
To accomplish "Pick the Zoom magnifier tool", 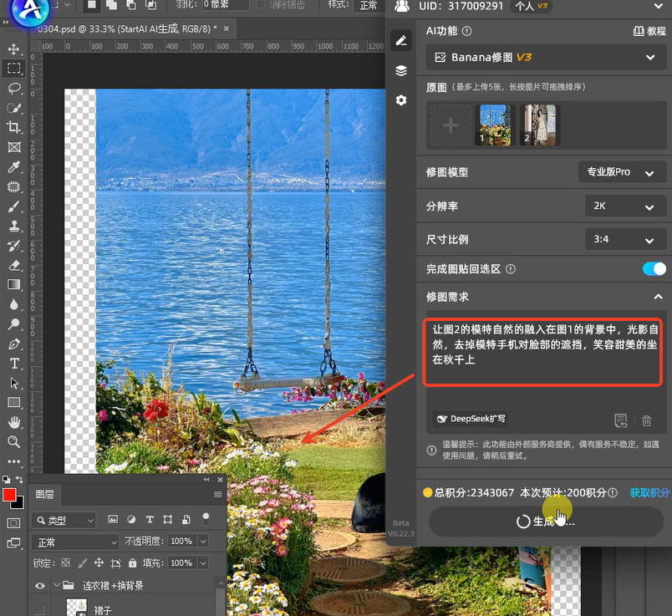I will [x=14, y=441].
